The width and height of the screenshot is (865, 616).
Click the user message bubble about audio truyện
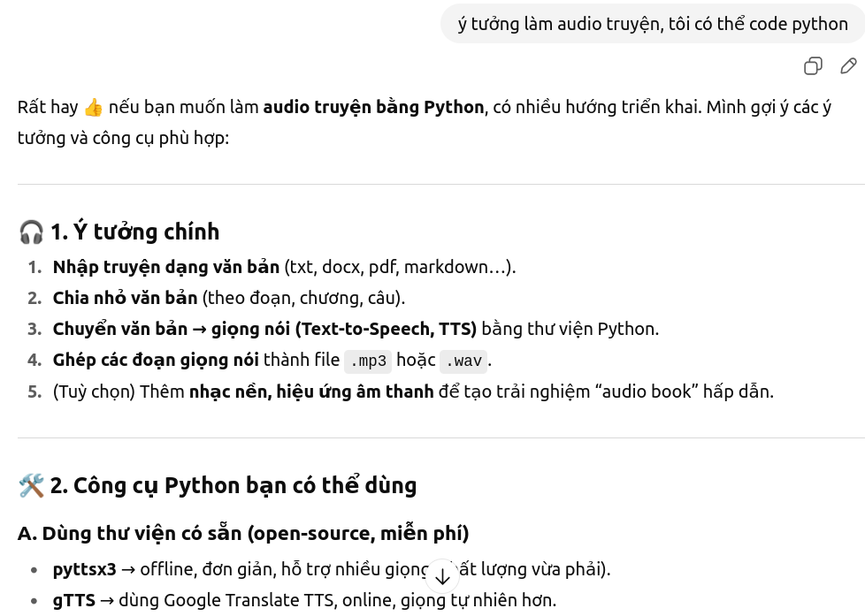tap(653, 24)
